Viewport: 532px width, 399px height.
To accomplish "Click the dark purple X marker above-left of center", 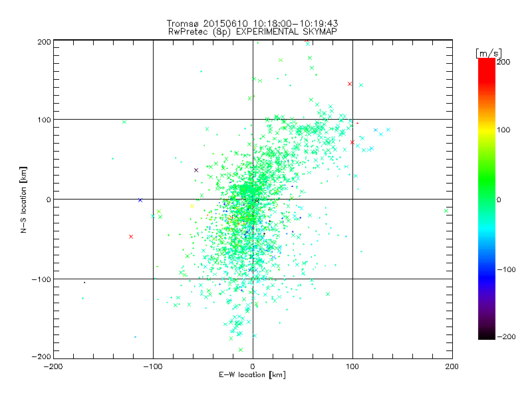I will point(196,170).
